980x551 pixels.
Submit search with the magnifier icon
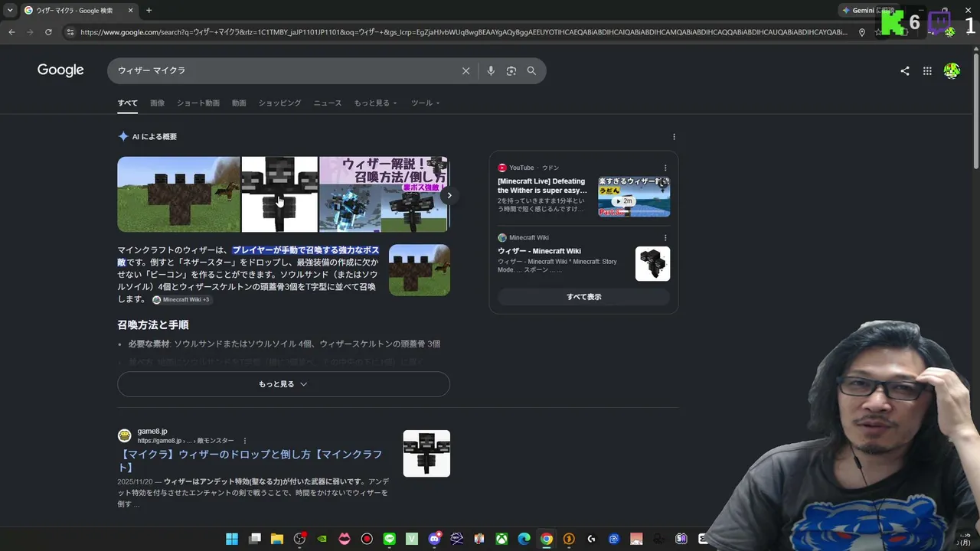pos(531,70)
